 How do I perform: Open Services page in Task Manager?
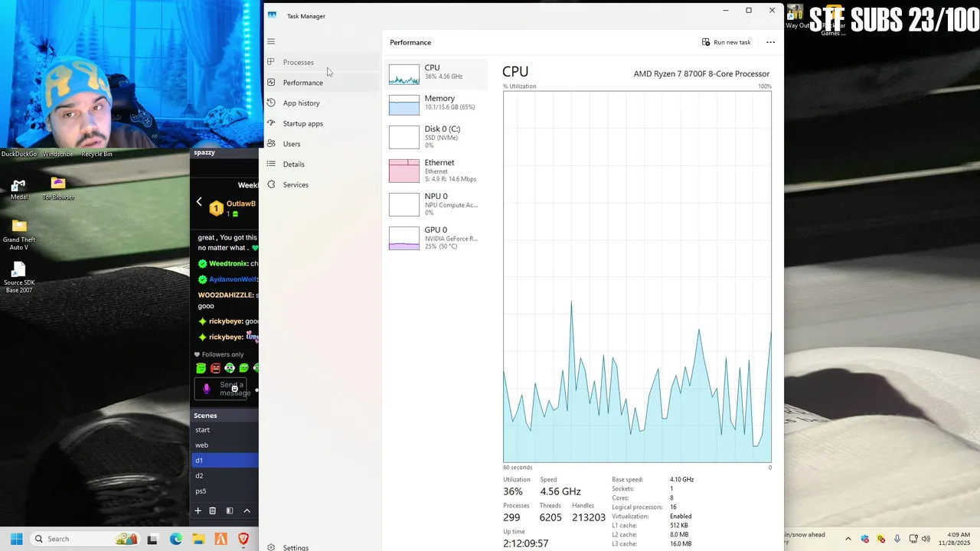coord(322,184)
